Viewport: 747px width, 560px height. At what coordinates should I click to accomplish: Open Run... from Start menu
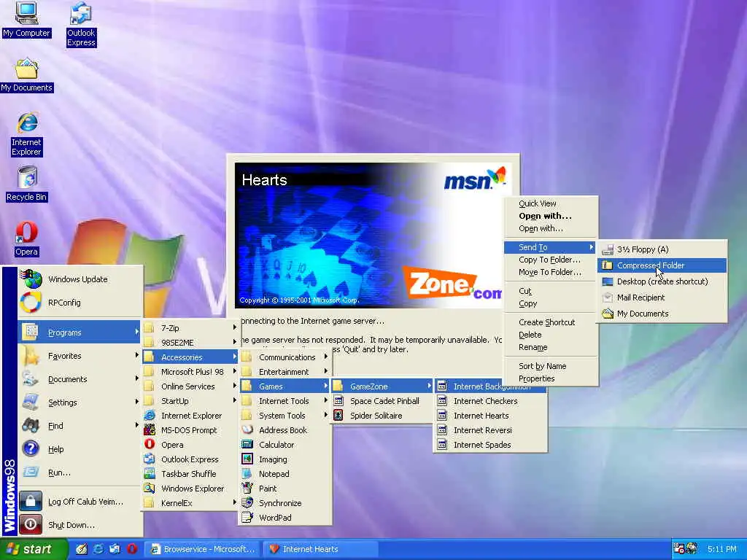pyautogui.click(x=80, y=472)
